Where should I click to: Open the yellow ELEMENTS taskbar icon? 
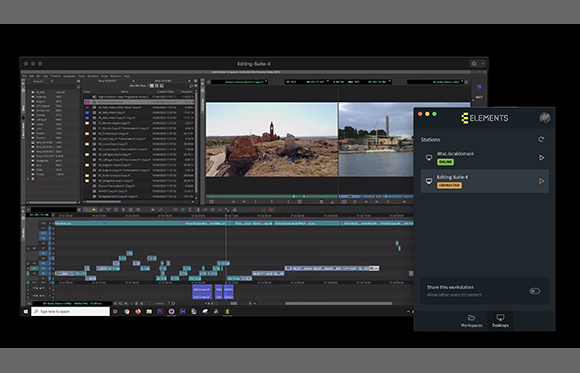point(227,312)
